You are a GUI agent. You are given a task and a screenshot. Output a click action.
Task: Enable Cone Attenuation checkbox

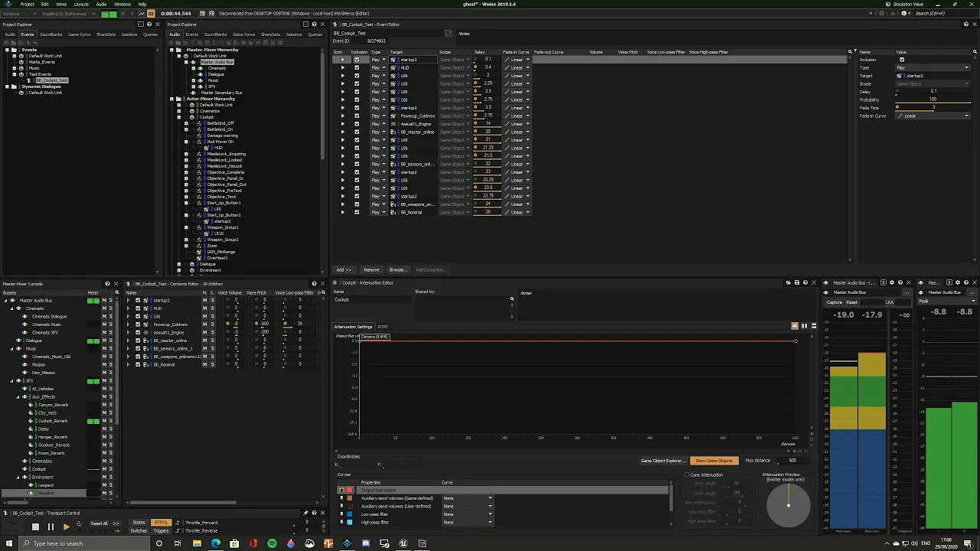pyautogui.click(x=687, y=474)
